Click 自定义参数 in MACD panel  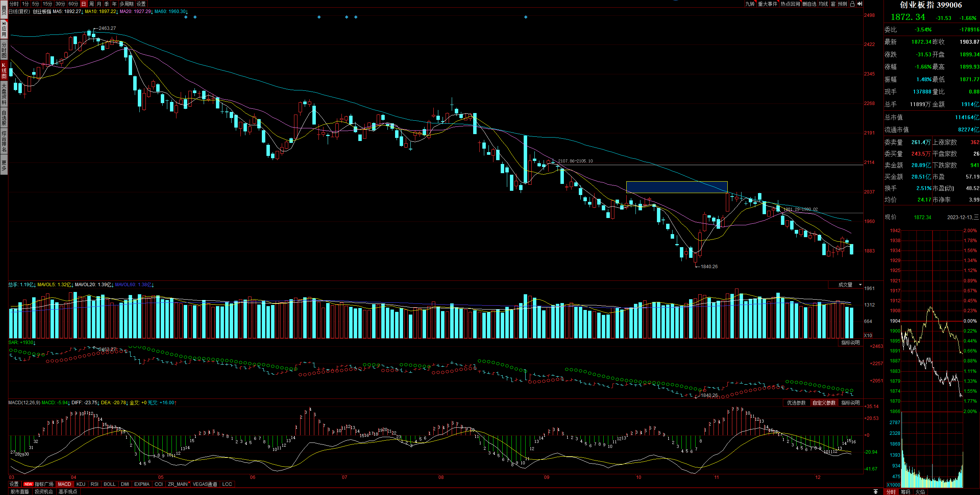824,403
